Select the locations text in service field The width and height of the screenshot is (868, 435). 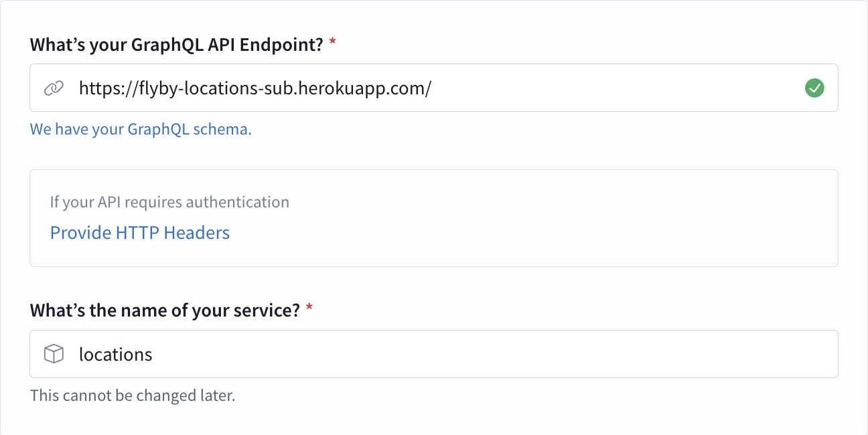(x=115, y=353)
